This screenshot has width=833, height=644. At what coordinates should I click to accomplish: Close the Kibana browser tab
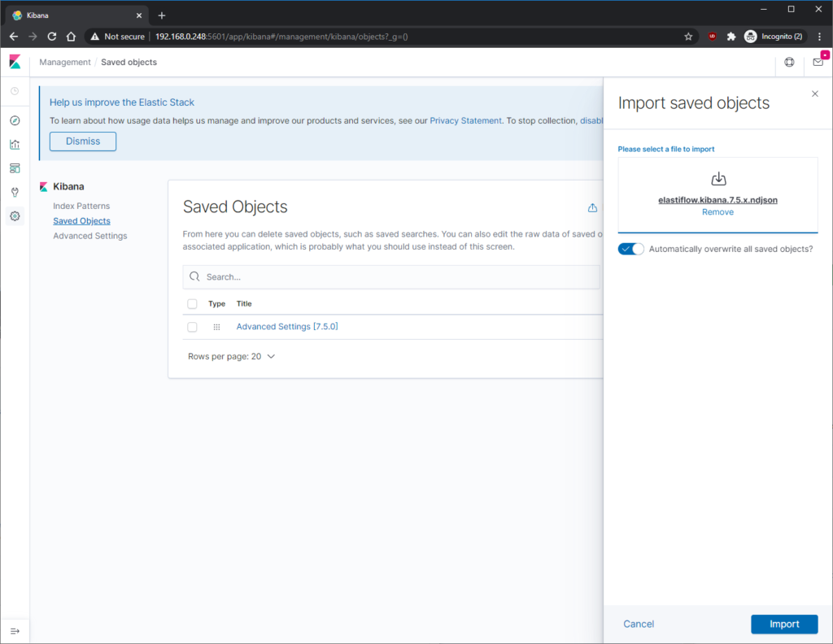coord(139,15)
